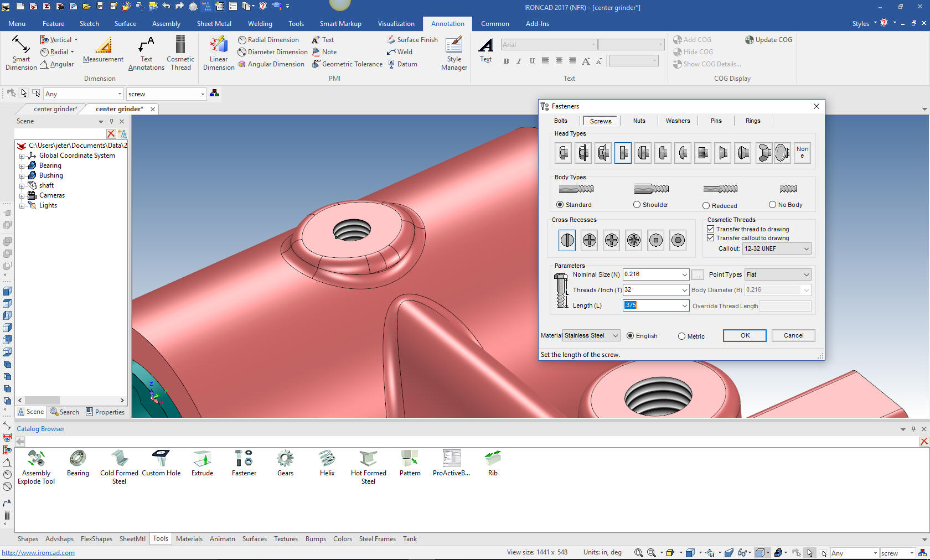Screen dimensions: 930x560
Task: Open the Sheet Metal ribbon tab
Action: [x=214, y=24]
